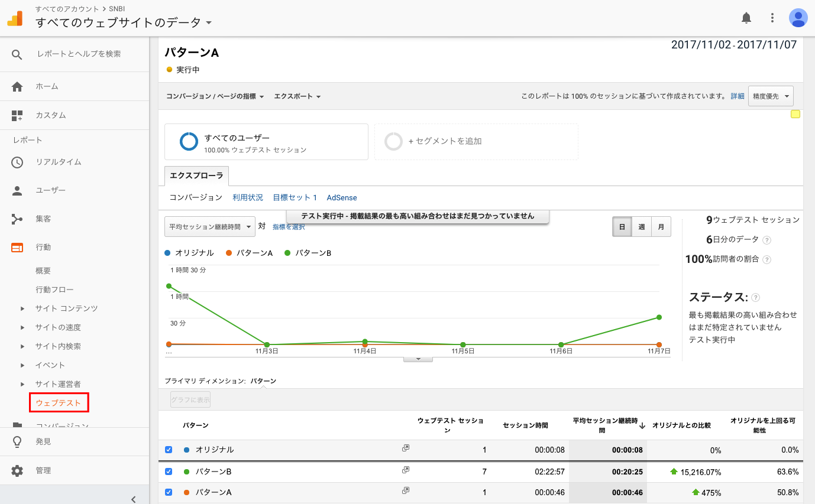This screenshot has width=815, height=504.
Task: Uncheck the パターンB row checkbox
Action: click(169, 472)
